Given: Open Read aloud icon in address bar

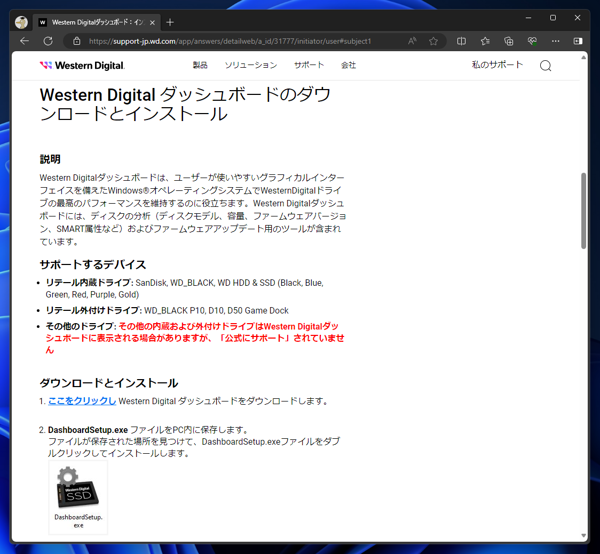Looking at the screenshot, I should coord(412,41).
